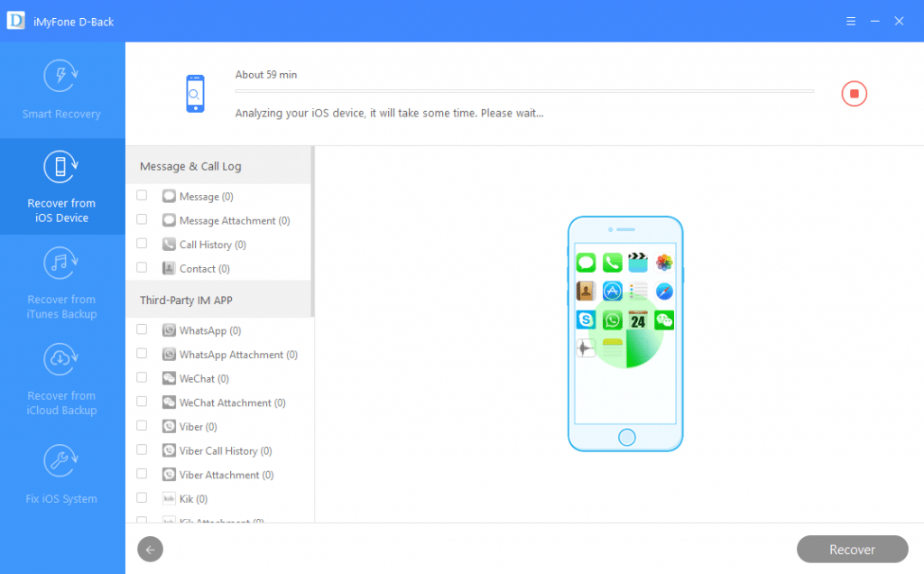
Task: Click the WhatsApp icon in the list
Action: click(169, 330)
